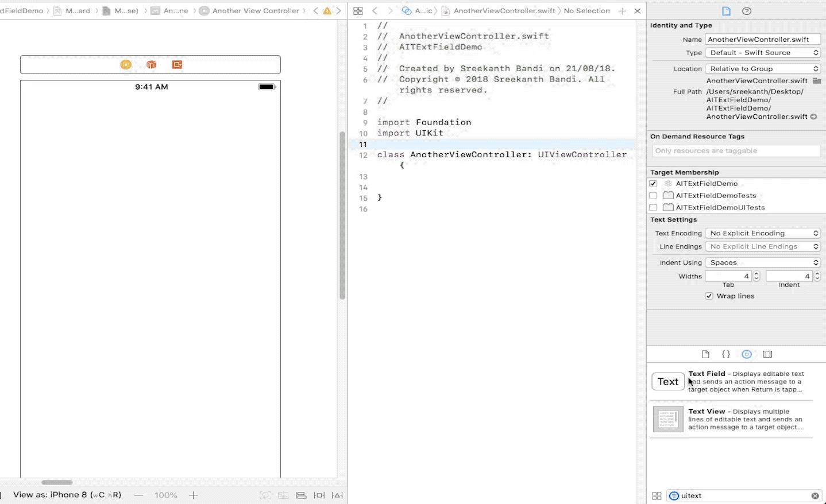Image resolution: width=826 pixels, height=504 pixels.
Task: Open the Media Library
Action: (767, 354)
